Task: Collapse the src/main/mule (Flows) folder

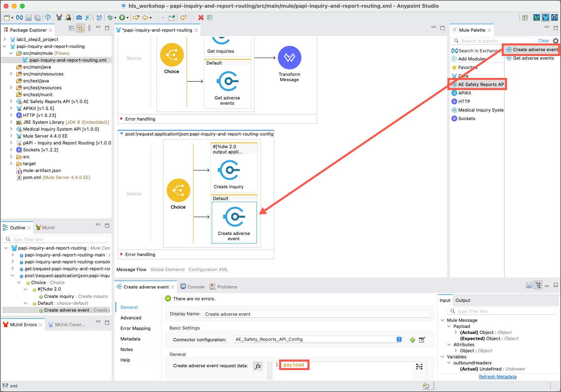Action: [x=11, y=53]
